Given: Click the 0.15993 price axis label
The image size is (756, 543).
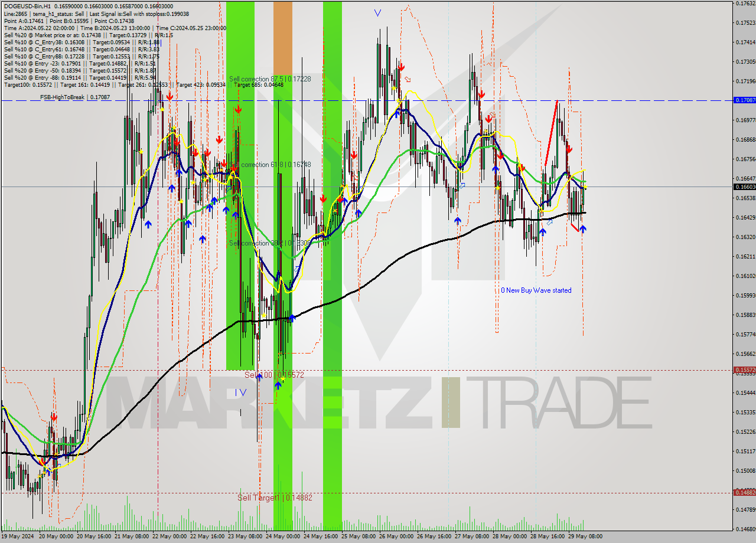Looking at the screenshot, I should [745, 296].
